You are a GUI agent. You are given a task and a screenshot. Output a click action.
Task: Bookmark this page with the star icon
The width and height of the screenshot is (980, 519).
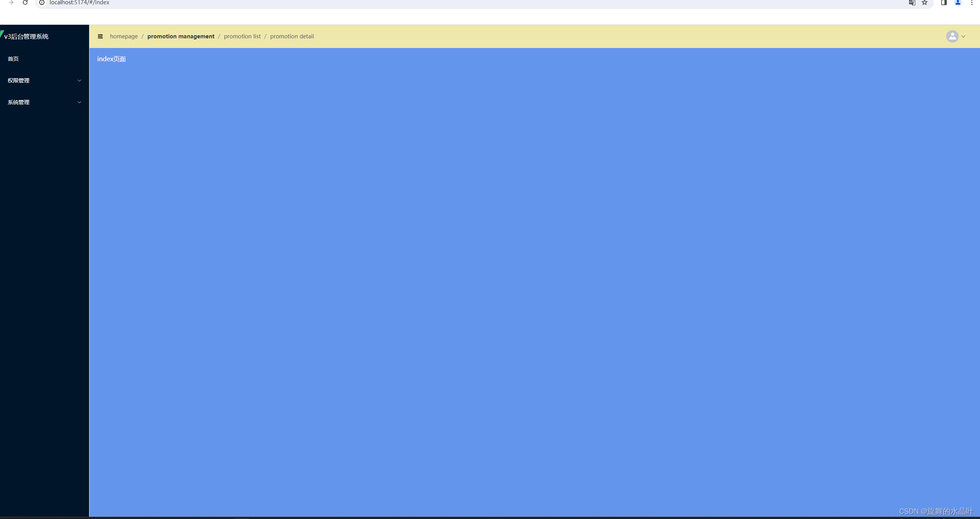point(925,3)
